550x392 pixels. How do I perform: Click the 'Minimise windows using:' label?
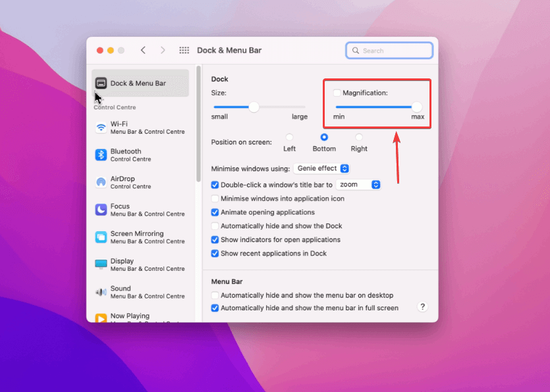250,169
